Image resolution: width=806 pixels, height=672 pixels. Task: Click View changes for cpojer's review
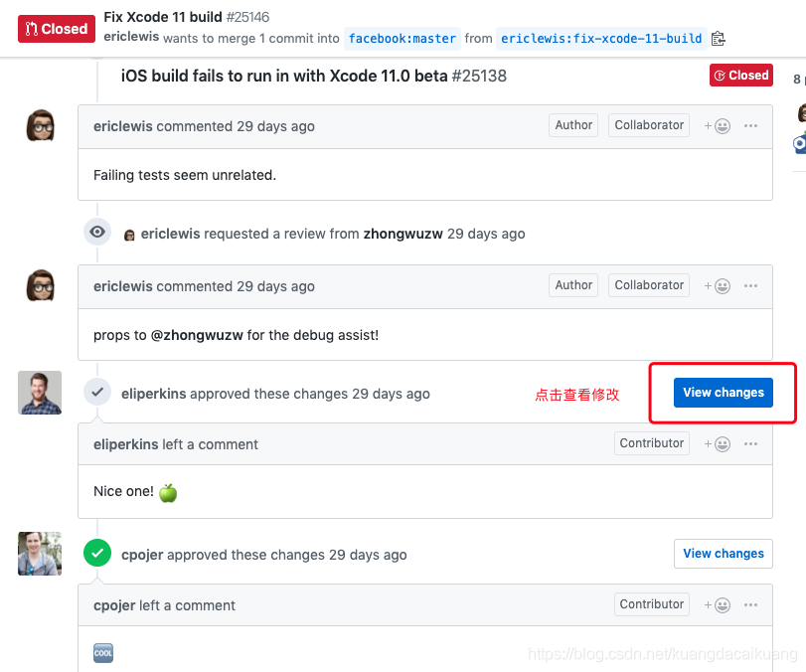(x=724, y=554)
